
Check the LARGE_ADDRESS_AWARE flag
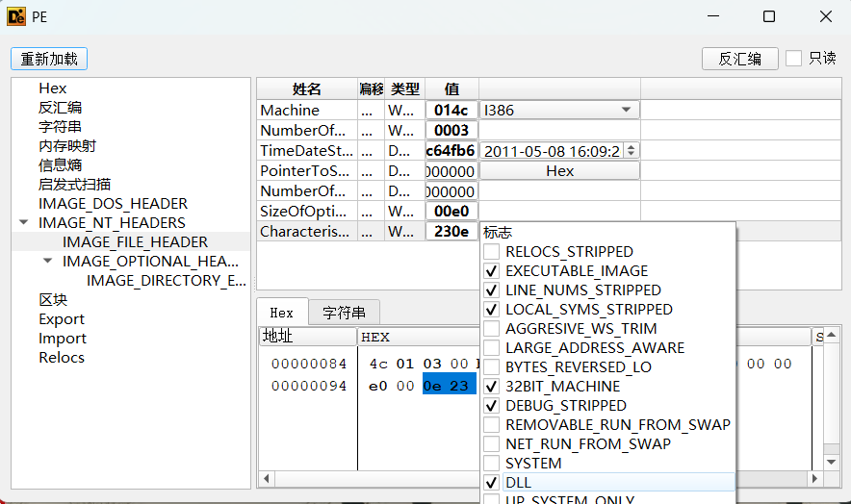(x=492, y=348)
